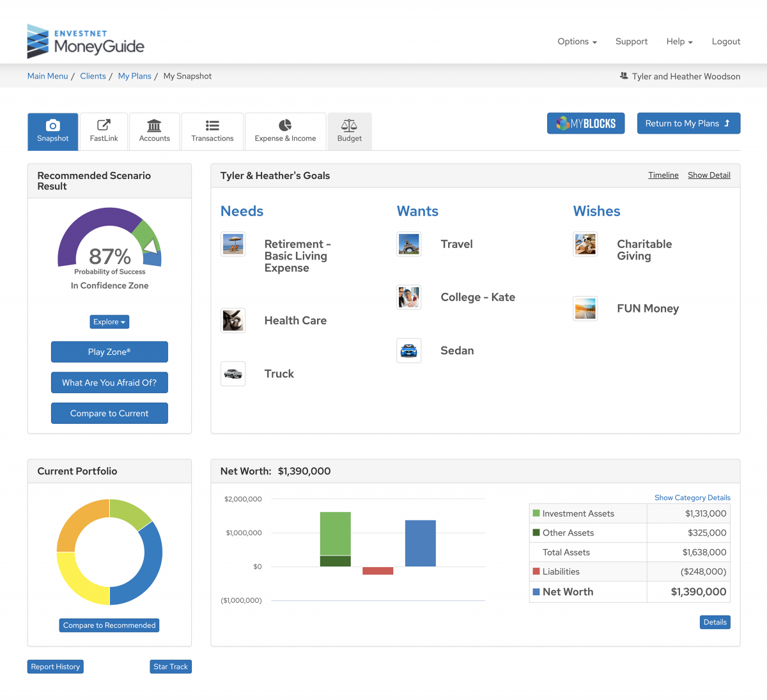767x700 pixels.
Task: Click Logout in the top navigation
Action: (x=725, y=42)
